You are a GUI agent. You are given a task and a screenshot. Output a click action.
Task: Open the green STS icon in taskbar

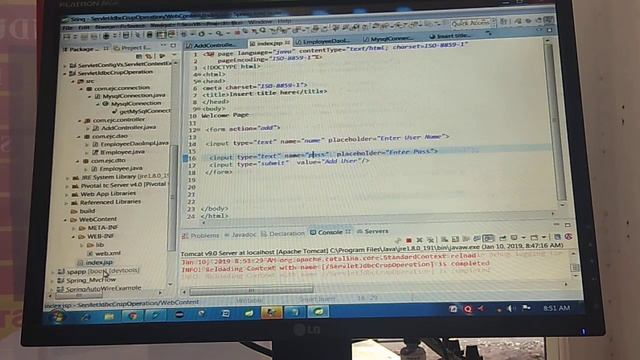pos(319,312)
